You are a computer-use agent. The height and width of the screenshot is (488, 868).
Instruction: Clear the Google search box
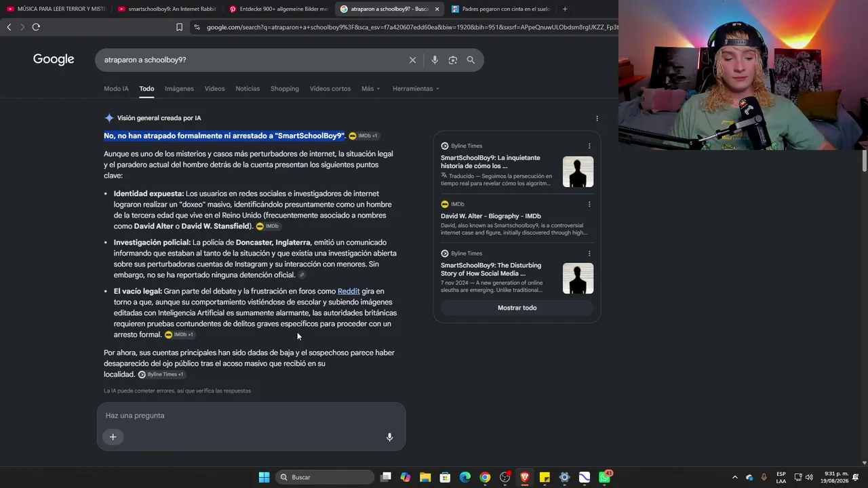(412, 60)
